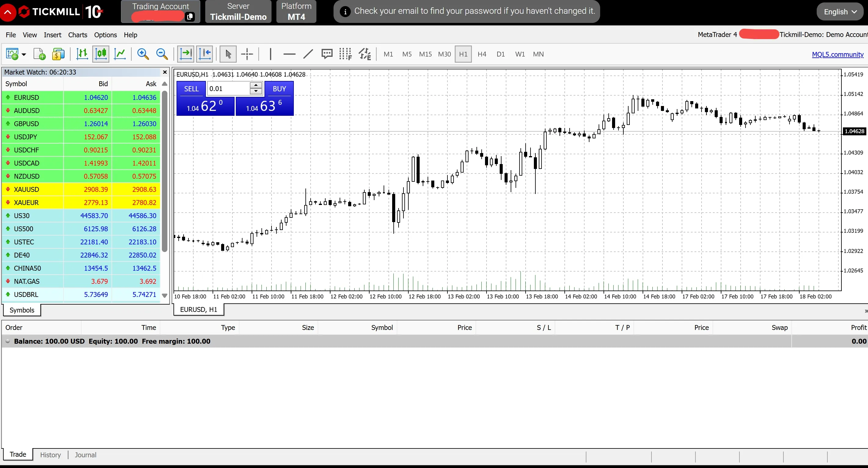Click the balance row status icon
The width and height of the screenshot is (868, 468).
click(7, 341)
